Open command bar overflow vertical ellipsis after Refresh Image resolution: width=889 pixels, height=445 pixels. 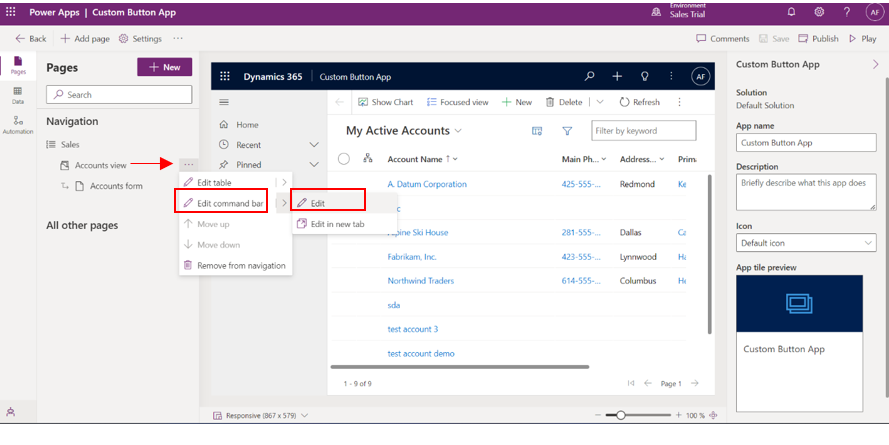[x=679, y=102]
